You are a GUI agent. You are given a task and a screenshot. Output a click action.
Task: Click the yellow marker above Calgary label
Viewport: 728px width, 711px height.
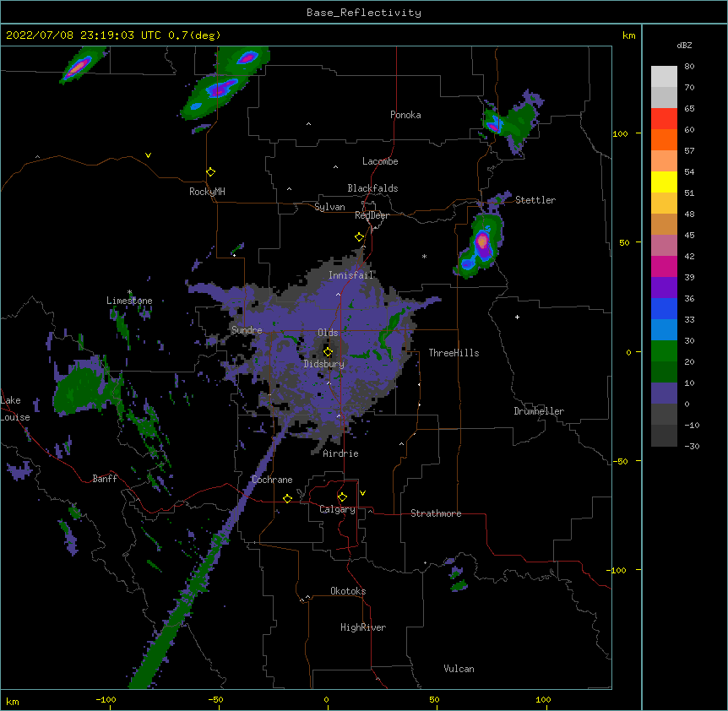click(342, 497)
